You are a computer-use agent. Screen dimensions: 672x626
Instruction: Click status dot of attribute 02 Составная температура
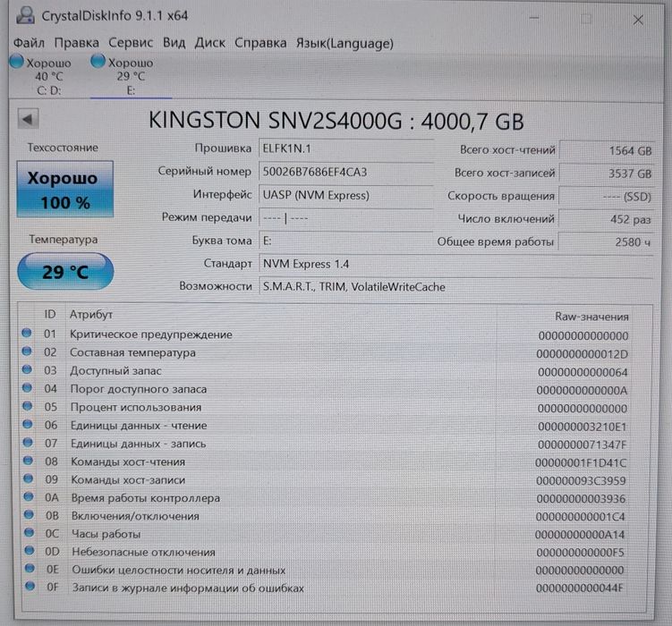pyautogui.click(x=27, y=351)
